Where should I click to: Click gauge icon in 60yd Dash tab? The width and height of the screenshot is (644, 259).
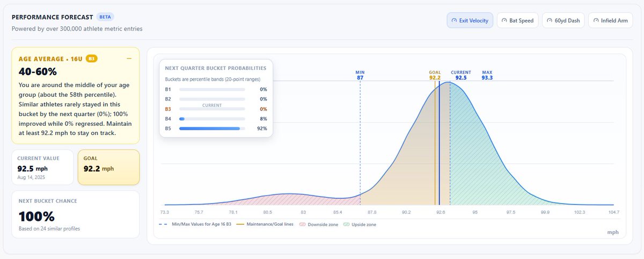(550, 20)
